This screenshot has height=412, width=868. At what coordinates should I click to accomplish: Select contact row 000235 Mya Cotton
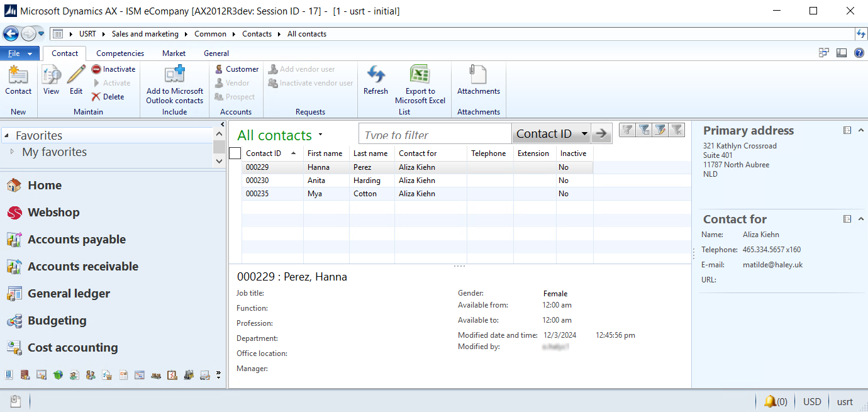coord(417,194)
